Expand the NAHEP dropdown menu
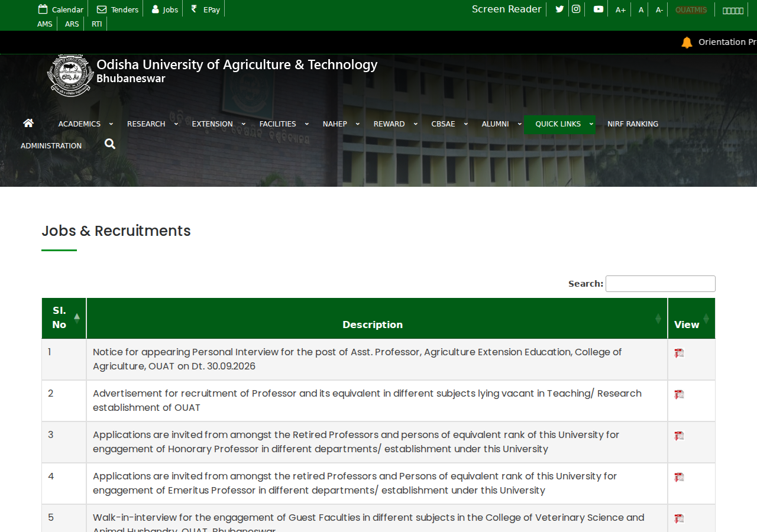This screenshot has width=757, height=532. point(340,124)
